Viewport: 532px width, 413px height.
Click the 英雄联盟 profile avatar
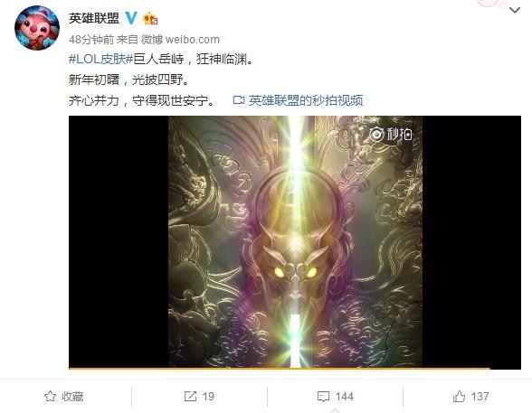pos(37,28)
